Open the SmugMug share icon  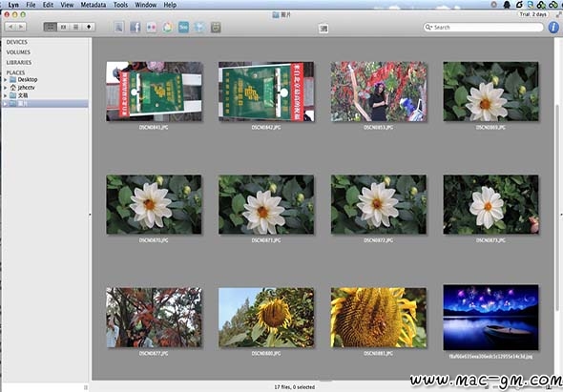[183, 28]
